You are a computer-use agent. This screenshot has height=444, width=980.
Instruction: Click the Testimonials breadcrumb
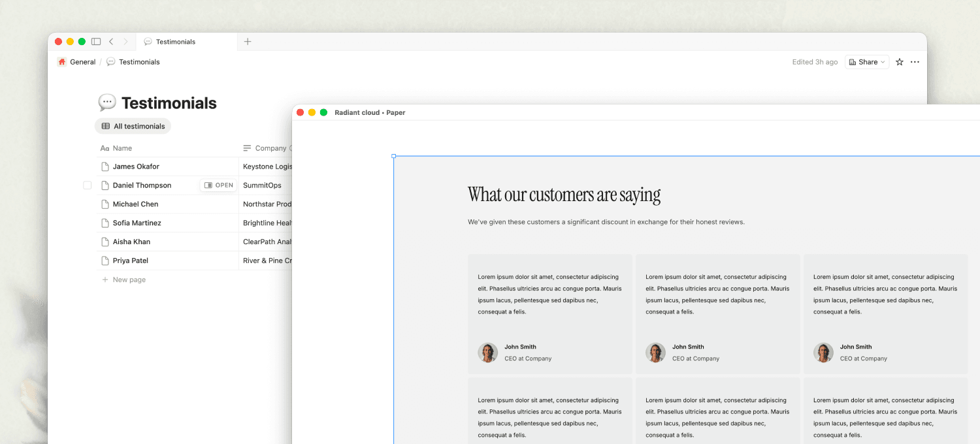coord(133,62)
